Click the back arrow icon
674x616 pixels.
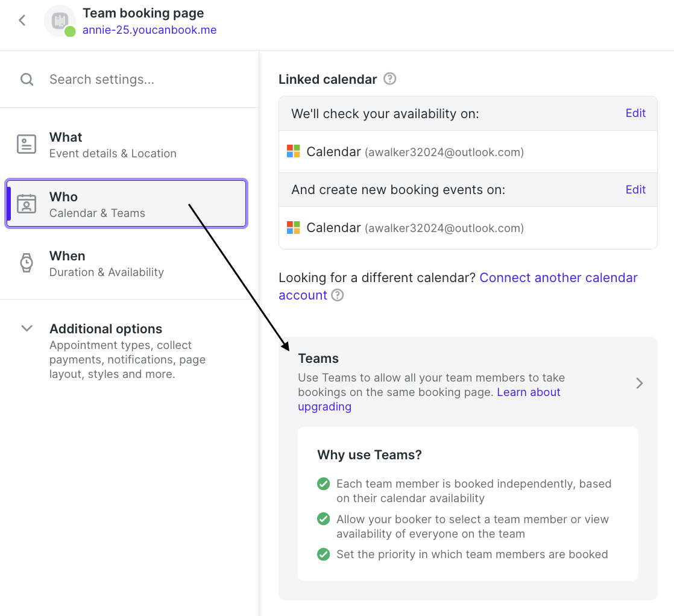click(x=22, y=20)
